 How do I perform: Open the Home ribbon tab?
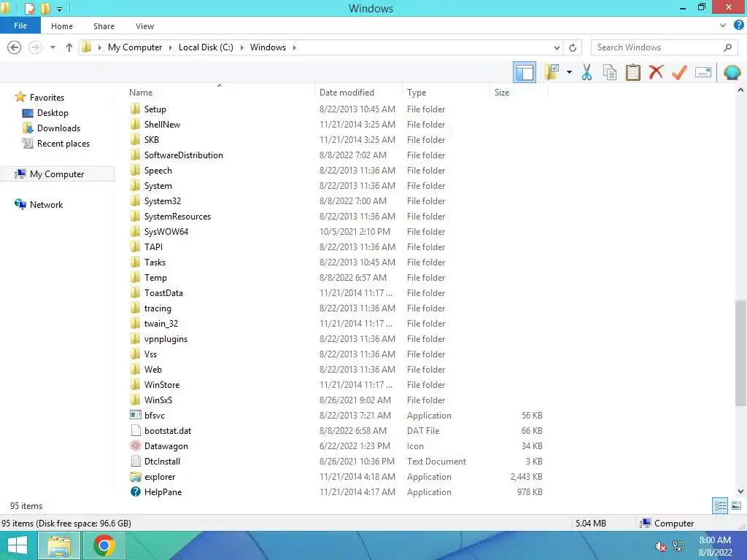coord(62,26)
